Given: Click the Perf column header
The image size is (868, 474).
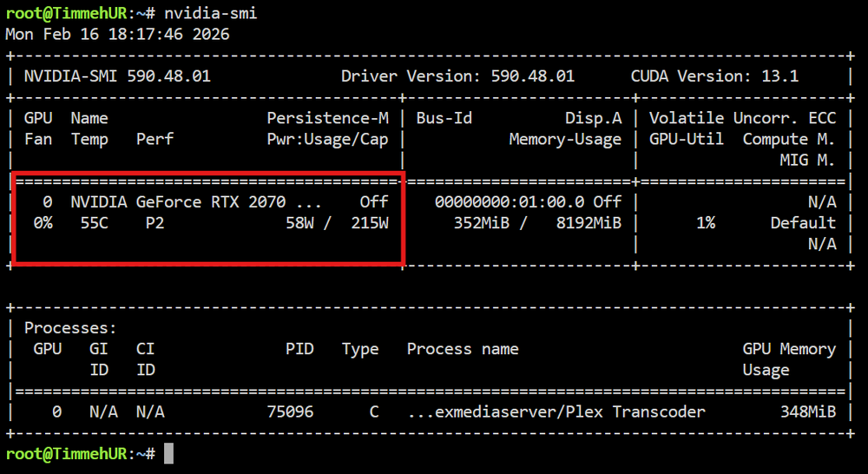Looking at the screenshot, I should click(x=155, y=140).
